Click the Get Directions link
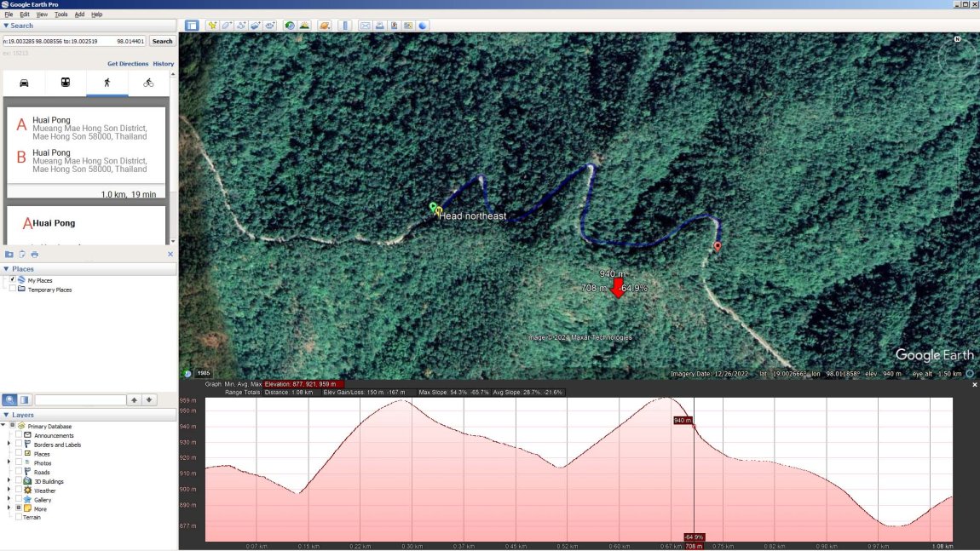 [x=128, y=63]
